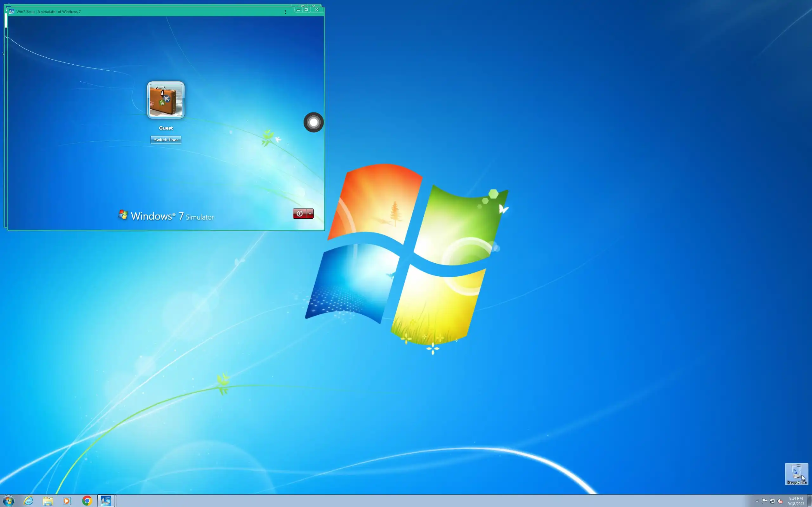Screen dimensions: 812x507
Task: Click the network connection tray icon
Action: point(772,501)
